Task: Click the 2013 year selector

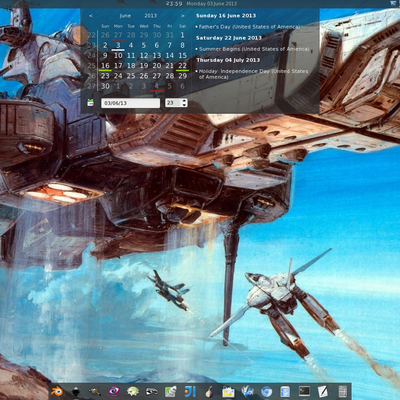Action: click(x=151, y=16)
